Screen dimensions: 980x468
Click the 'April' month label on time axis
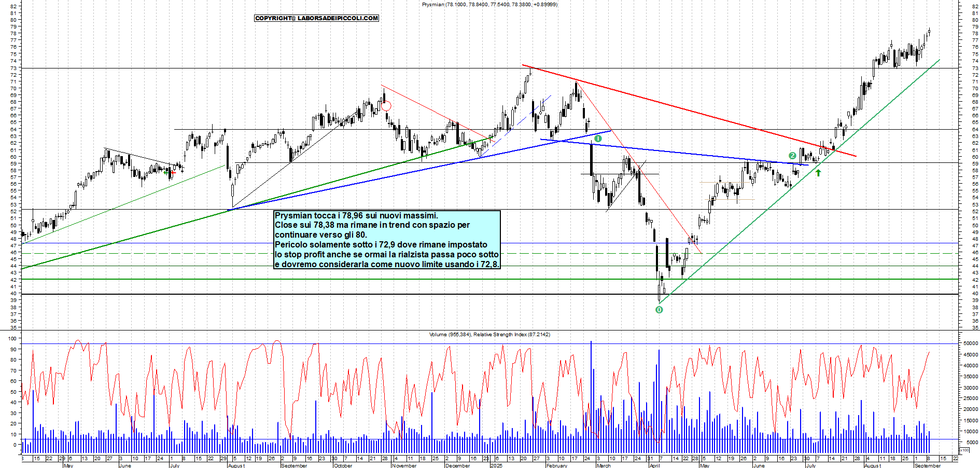(655, 465)
